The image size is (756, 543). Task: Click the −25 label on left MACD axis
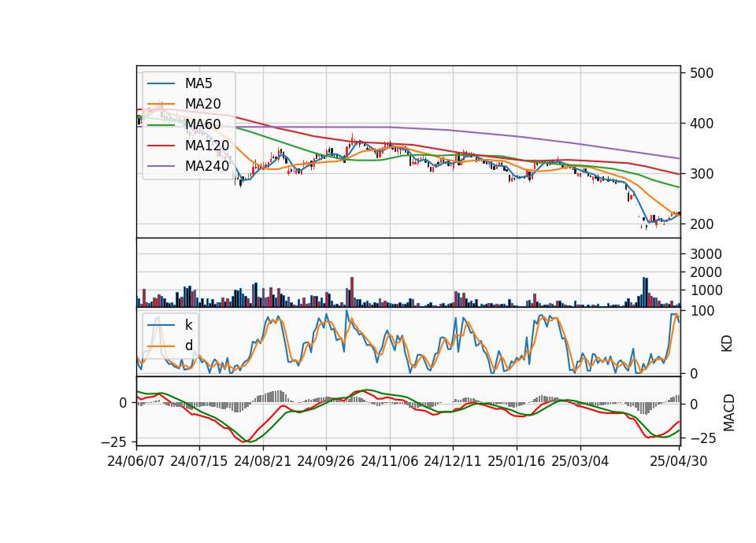coord(113,441)
